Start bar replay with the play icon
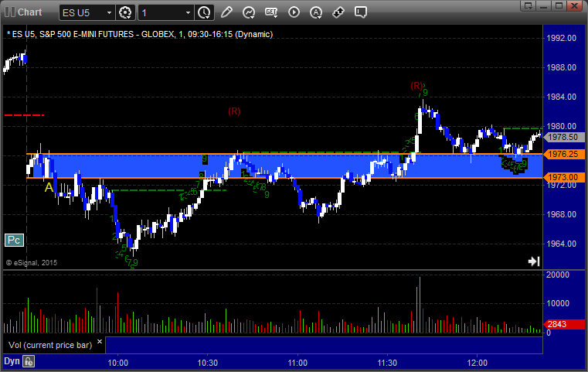Screen dimensions: 588x372 coord(293,12)
